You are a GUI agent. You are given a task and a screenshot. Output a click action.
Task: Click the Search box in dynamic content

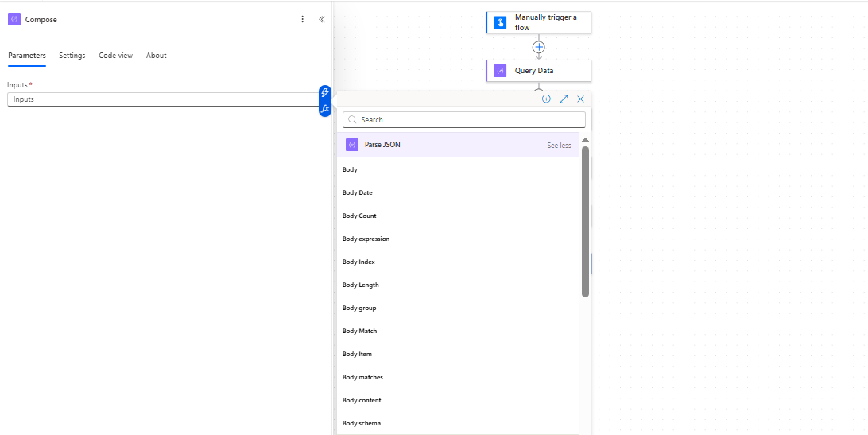[464, 120]
